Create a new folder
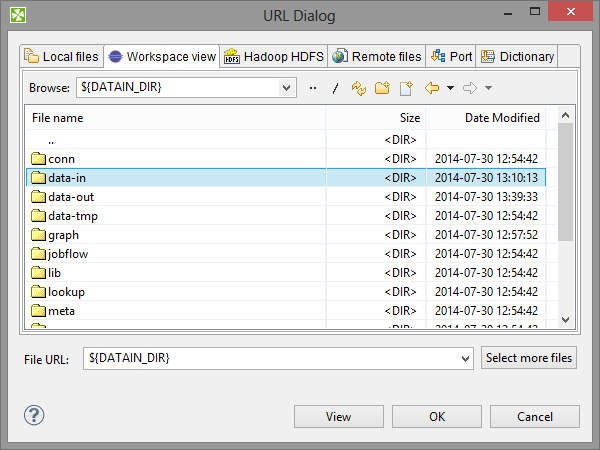This screenshot has height=450, width=600. [382, 88]
